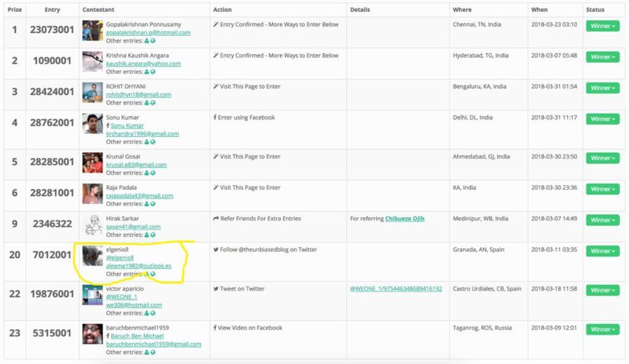Click globe icon in ROHIT DHYANI's other entries
Screen dimensions: 629x364
tap(153, 103)
